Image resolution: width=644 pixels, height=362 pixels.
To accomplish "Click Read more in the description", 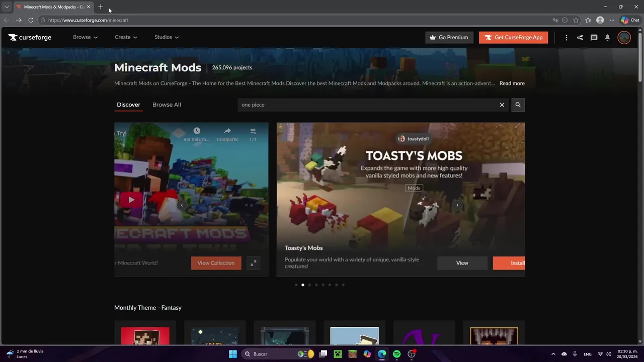I will point(512,83).
